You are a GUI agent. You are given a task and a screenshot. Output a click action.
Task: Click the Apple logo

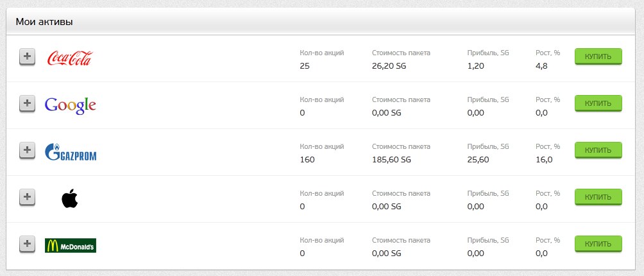[x=70, y=198]
